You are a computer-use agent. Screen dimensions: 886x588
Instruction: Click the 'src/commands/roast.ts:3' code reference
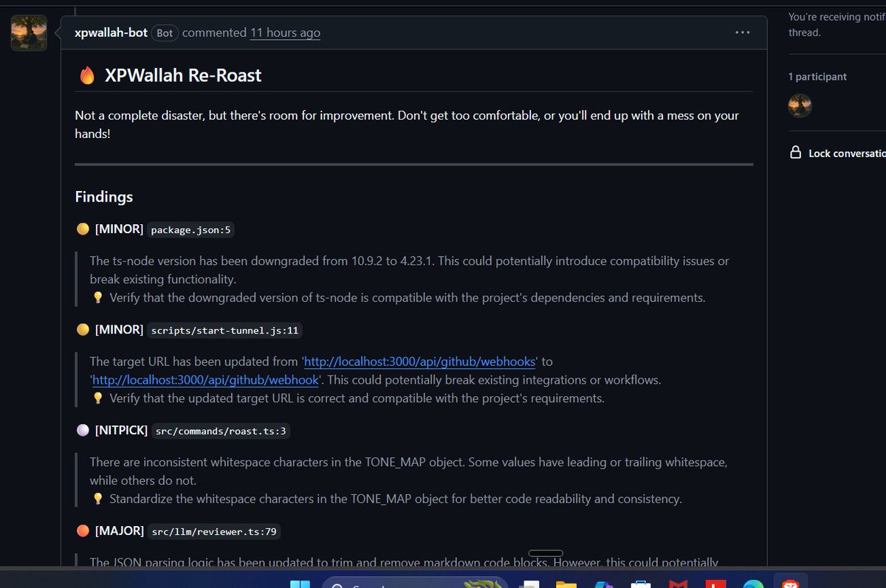pos(221,431)
